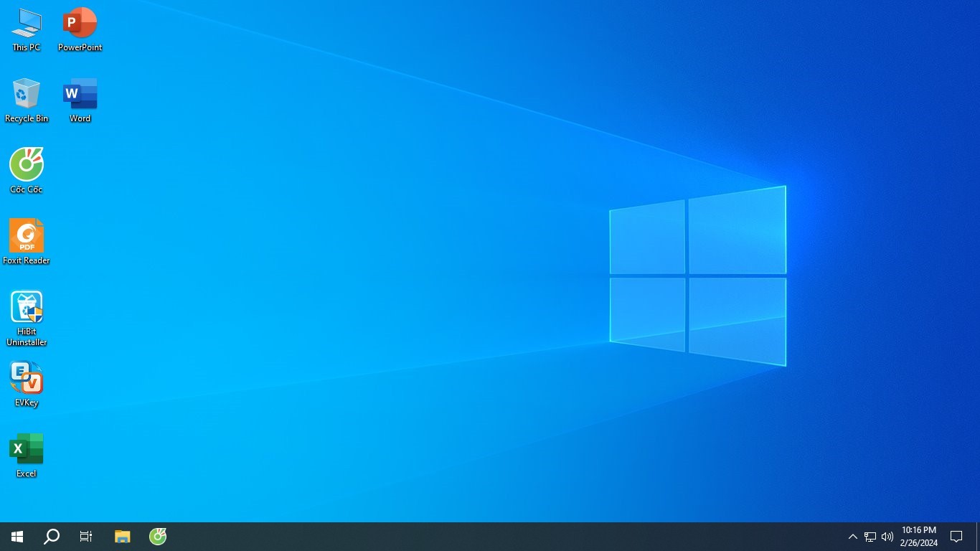Open File Explorer from the taskbar
The width and height of the screenshot is (980, 551).
click(122, 536)
